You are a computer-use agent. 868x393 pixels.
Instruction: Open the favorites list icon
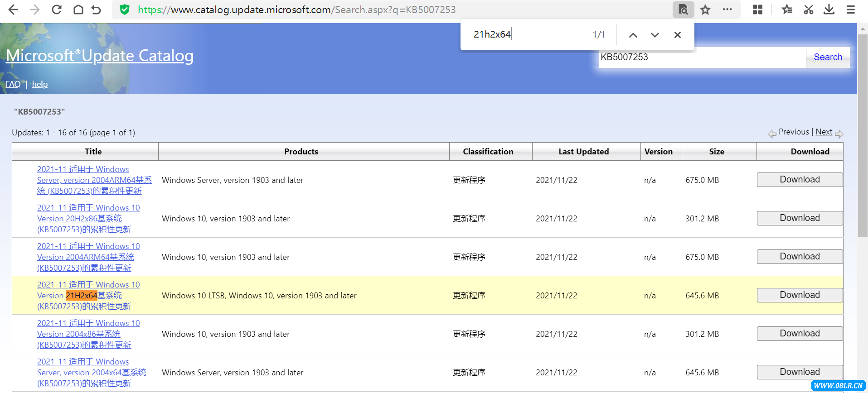787,10
